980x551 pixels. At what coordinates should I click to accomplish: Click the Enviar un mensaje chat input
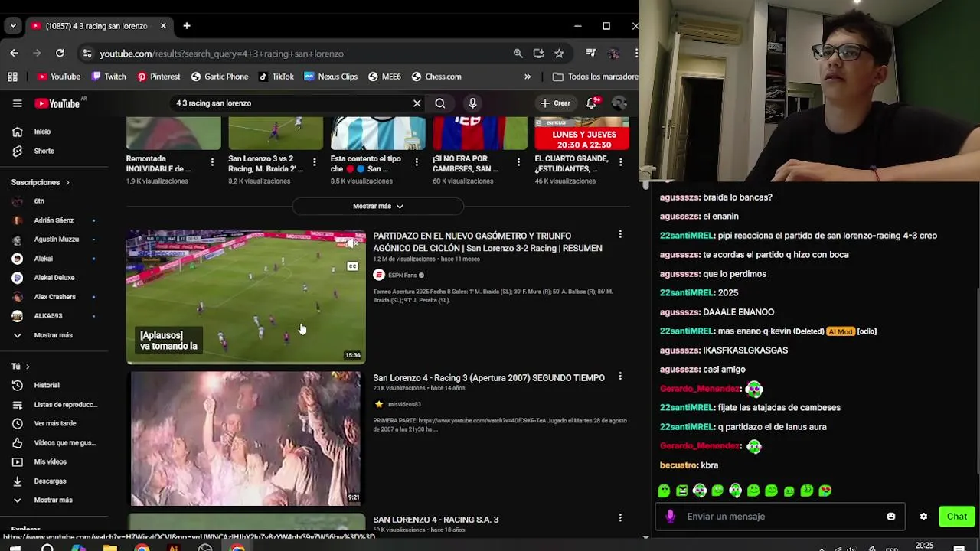779,517
